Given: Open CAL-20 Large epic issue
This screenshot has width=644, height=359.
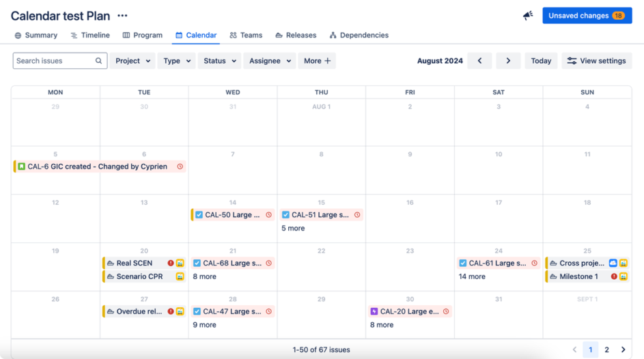Looking at the screenshot, I should pos(410,311).
